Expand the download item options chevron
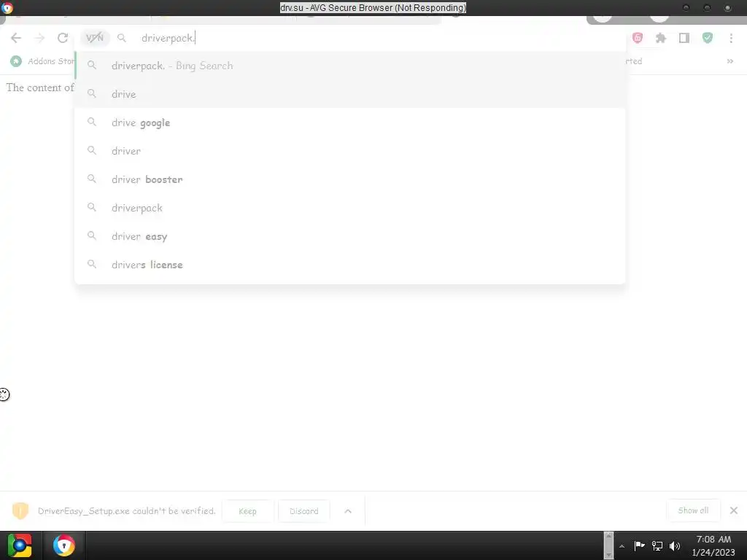Image resolution: width=747 pixels, height=560 pixels. [x=348, y=511]
